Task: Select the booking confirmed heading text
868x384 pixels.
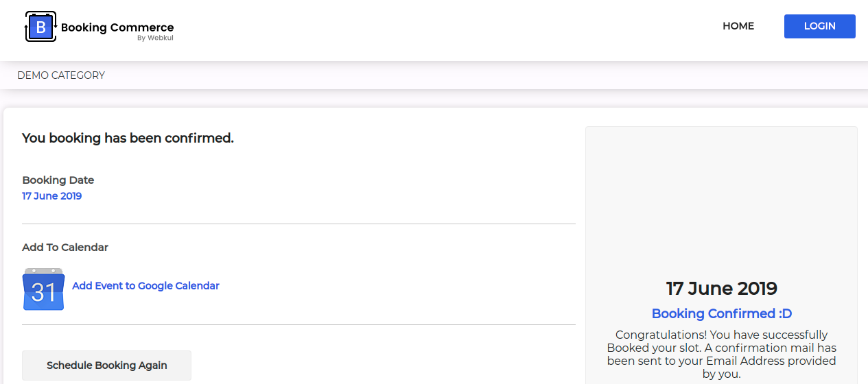Action: (128, 139)
